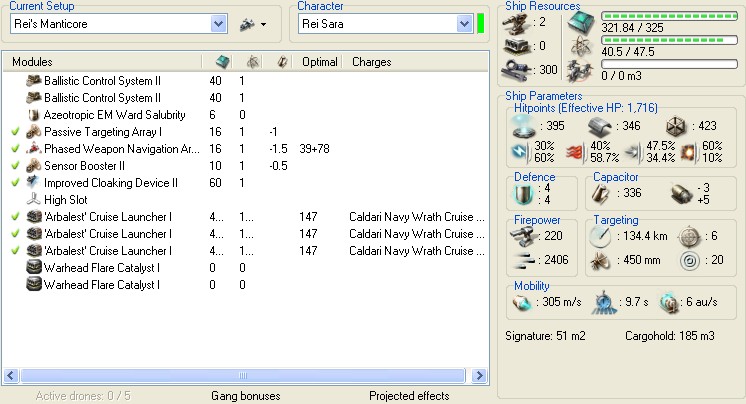
Task: Open the Current Setup dropdown arrow
Action: coord(218,24)
